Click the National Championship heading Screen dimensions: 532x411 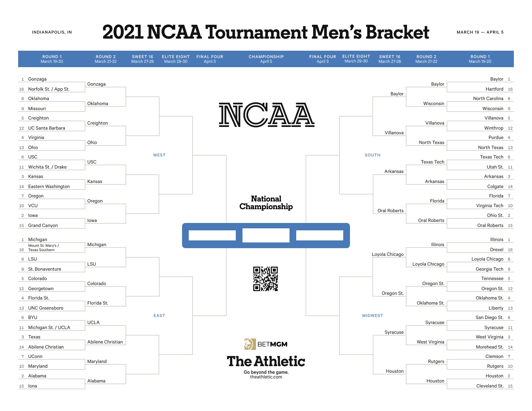click(x=266, y=203)
